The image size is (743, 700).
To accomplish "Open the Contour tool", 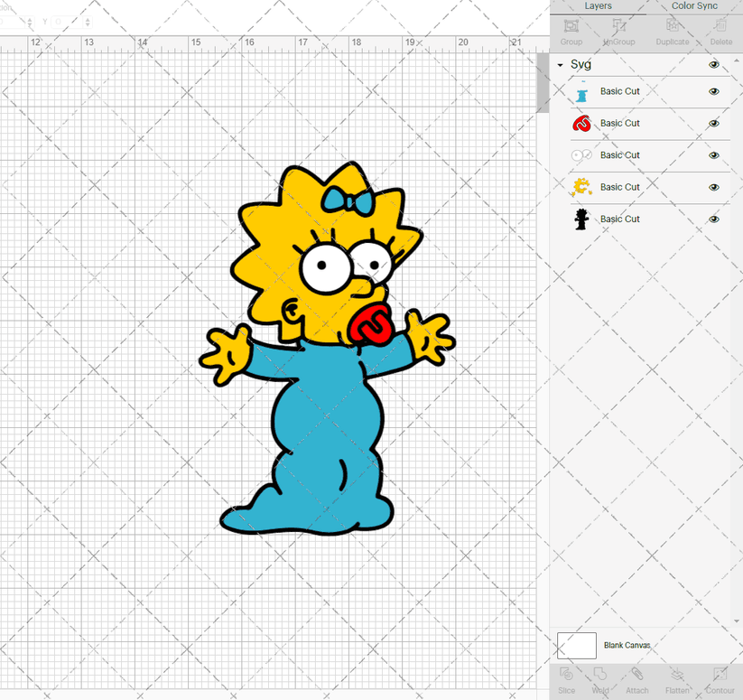I will 719,682.
